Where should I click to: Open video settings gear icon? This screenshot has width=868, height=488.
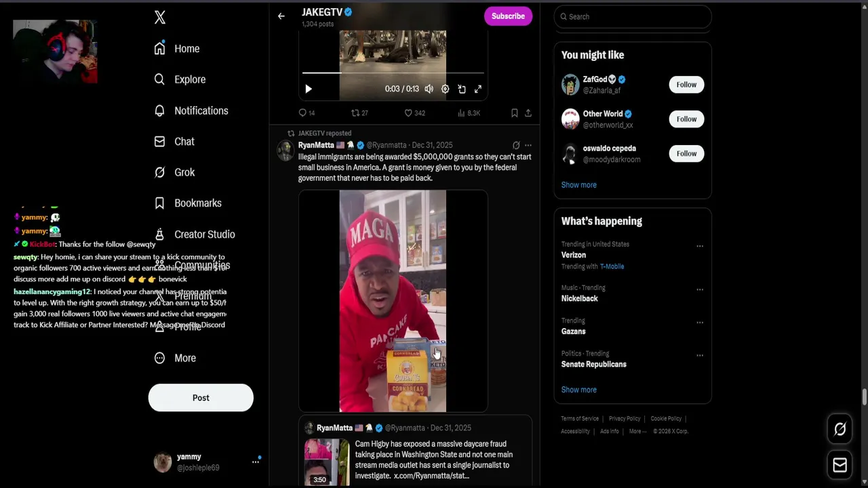446,89
